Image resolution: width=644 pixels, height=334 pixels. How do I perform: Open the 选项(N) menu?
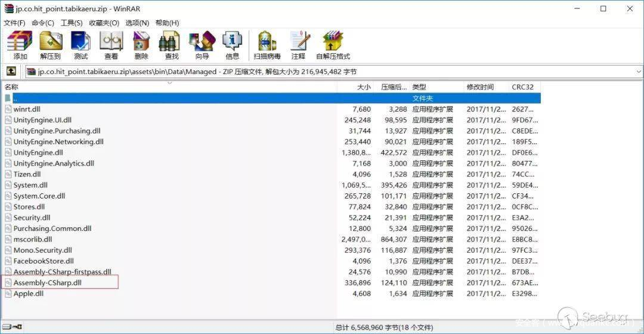[x=137, y=23]
